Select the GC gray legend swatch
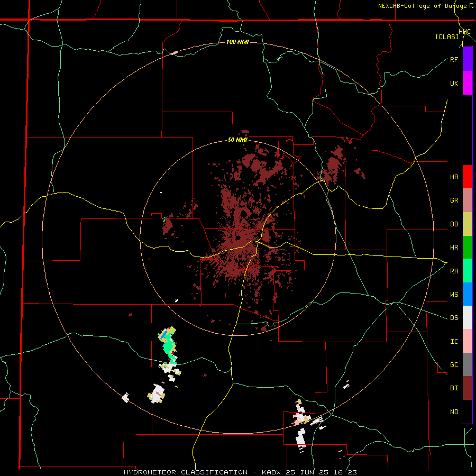The height and width of the screenshot is (476, 476). point(467,364)
